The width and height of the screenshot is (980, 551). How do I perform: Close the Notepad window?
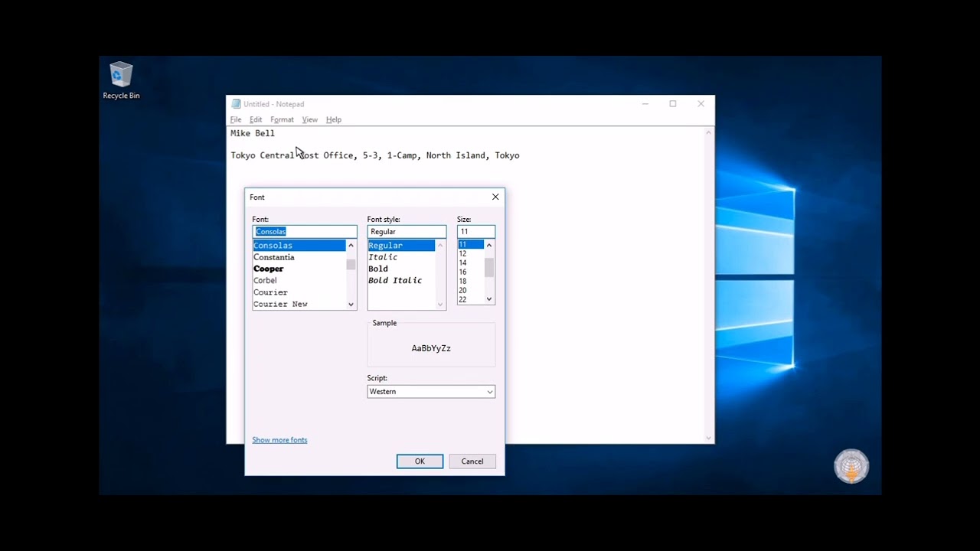point(701,104)
